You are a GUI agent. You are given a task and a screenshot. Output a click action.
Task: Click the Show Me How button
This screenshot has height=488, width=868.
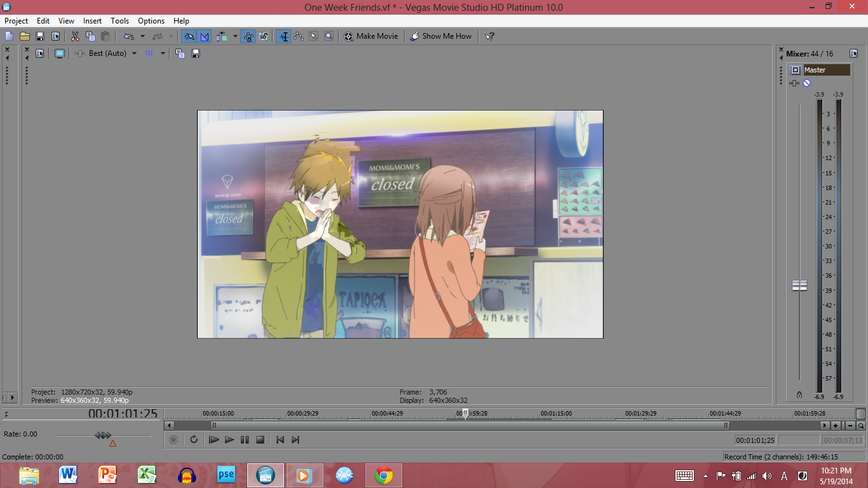(x=441, y=36)
